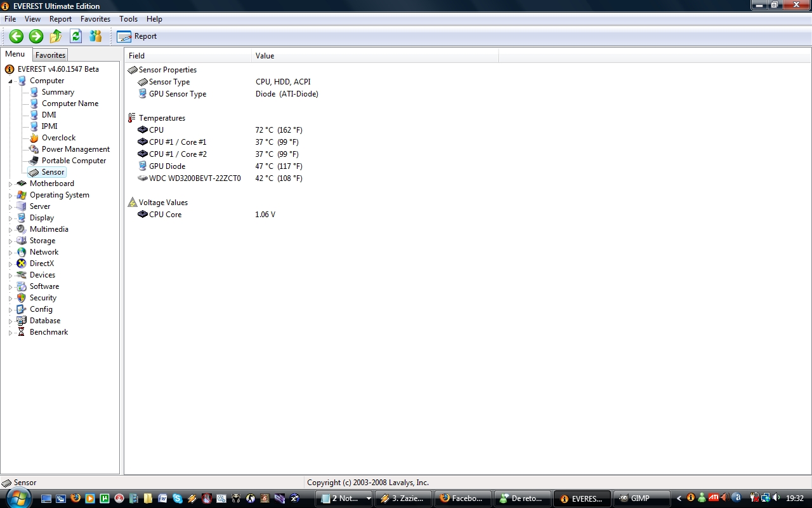The width and height of the screenshot is (812, 508).
Task: Click the DirectX icon in tree
Action: pos(22,264)
